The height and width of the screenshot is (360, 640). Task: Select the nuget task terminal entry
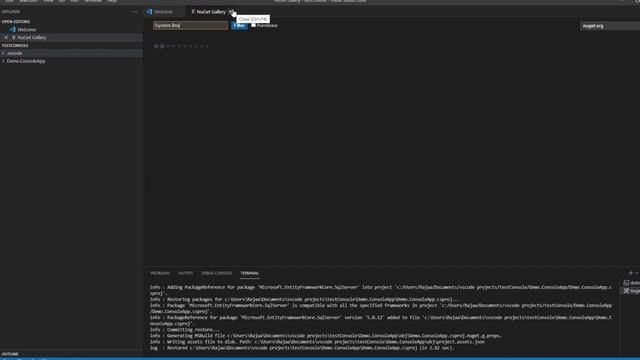[631, 291]
